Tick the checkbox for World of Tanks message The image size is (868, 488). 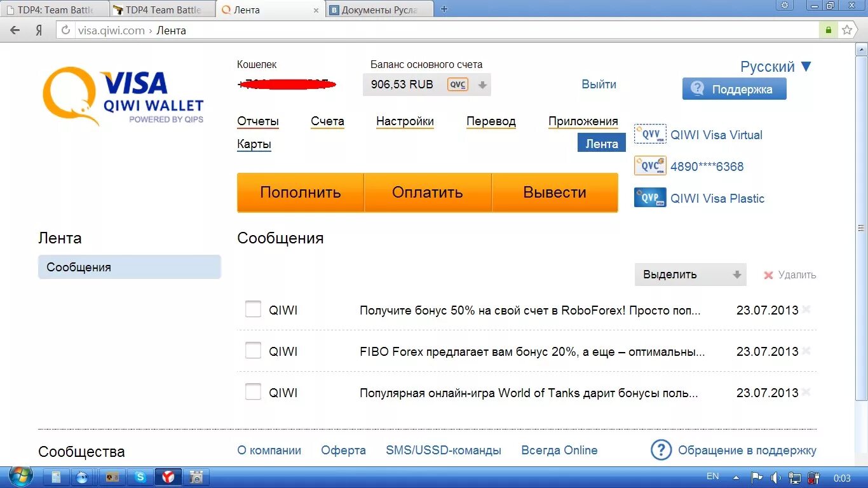pyautogui.click(x=253, y=392)
